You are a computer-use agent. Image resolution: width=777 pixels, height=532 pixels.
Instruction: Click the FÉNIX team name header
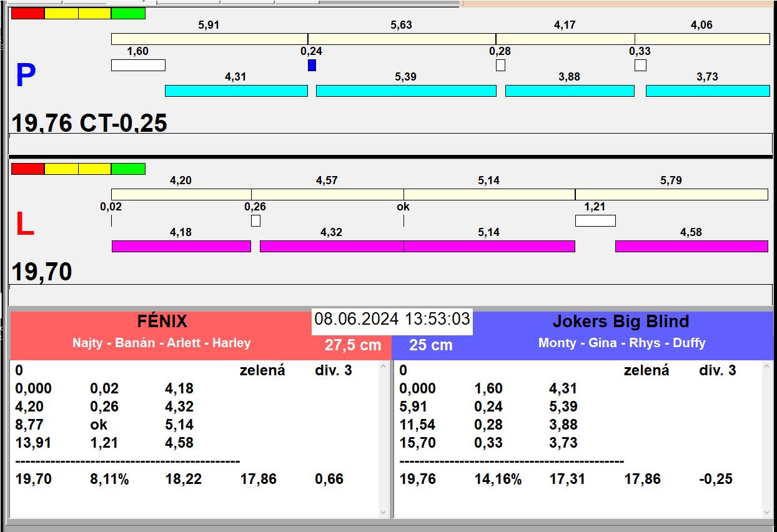coord(162,322)
